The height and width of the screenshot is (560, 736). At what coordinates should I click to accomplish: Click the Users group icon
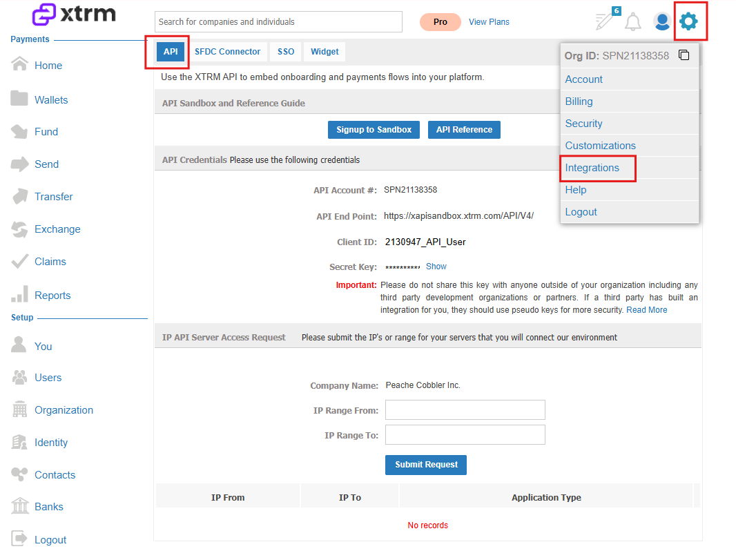point(19,377)
